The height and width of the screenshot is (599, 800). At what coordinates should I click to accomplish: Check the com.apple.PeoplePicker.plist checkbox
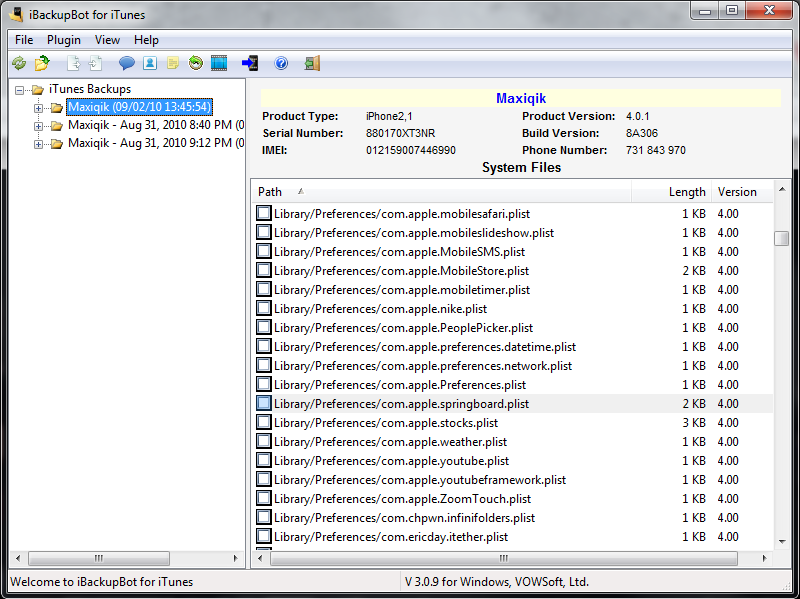263,327
